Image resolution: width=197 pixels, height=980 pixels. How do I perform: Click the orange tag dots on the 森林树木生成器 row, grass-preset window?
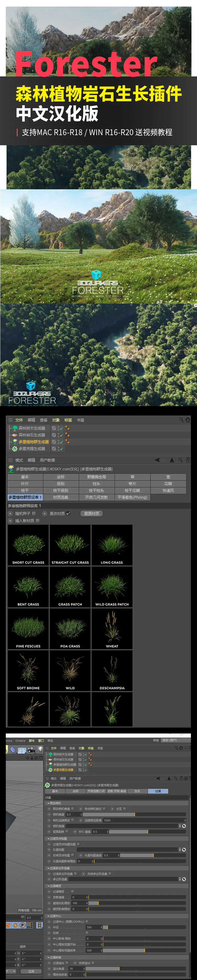(x=68, y=428)
